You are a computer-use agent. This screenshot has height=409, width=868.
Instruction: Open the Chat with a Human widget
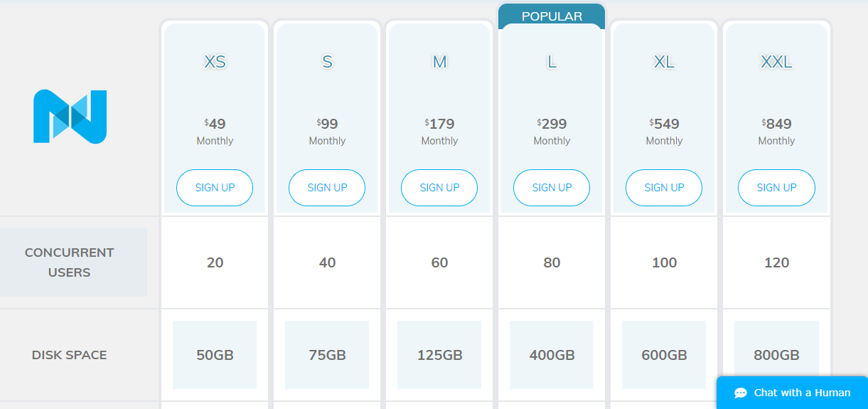792,393
